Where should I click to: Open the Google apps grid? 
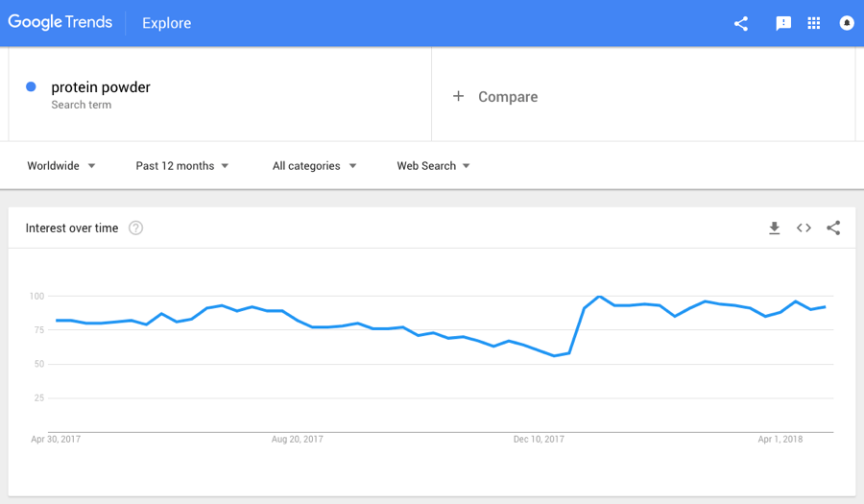[x=814, y=23]
